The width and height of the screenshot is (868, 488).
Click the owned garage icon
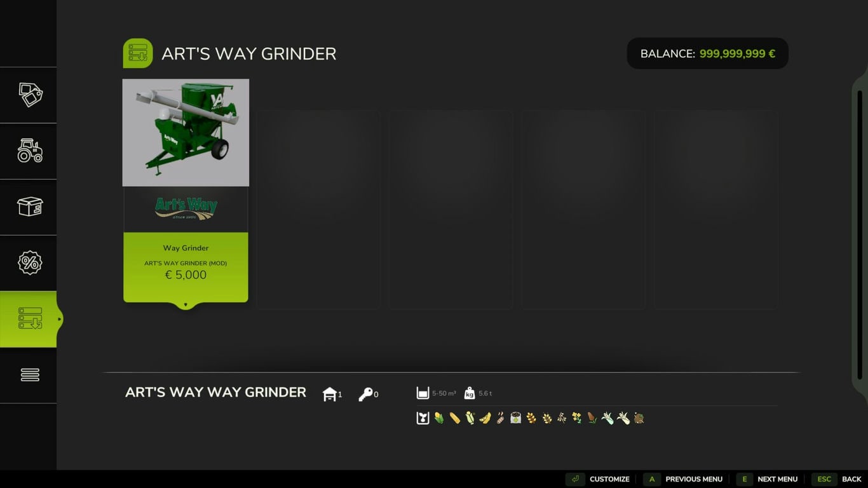point(330,394)
